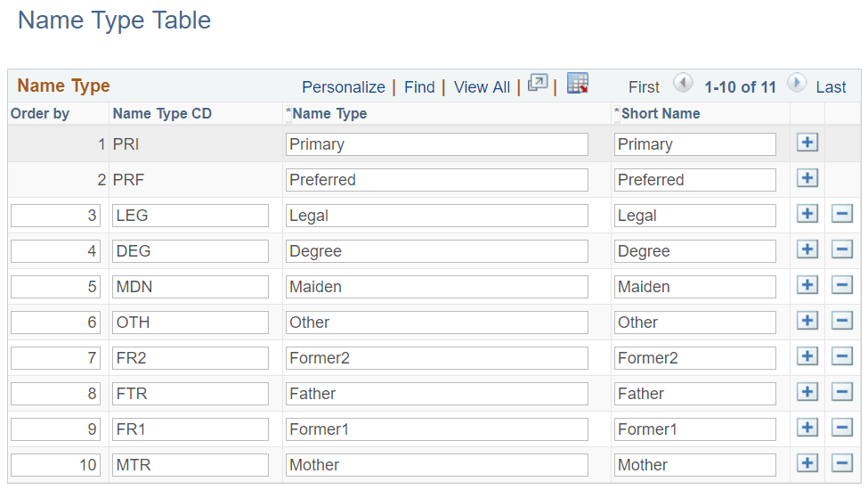Remove the Father name type row
Image resolution: width=868 pixels, height=490 pixels.
coord(842,392)
